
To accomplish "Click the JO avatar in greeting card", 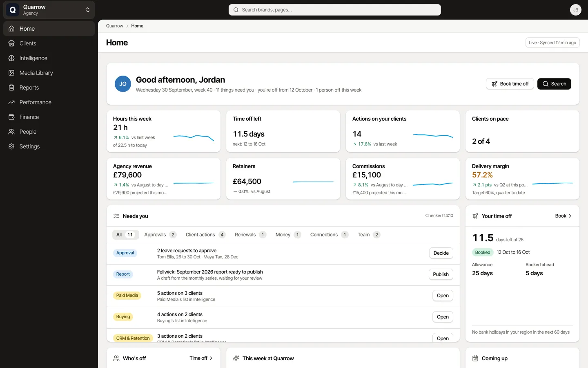I will pos(123,84).
